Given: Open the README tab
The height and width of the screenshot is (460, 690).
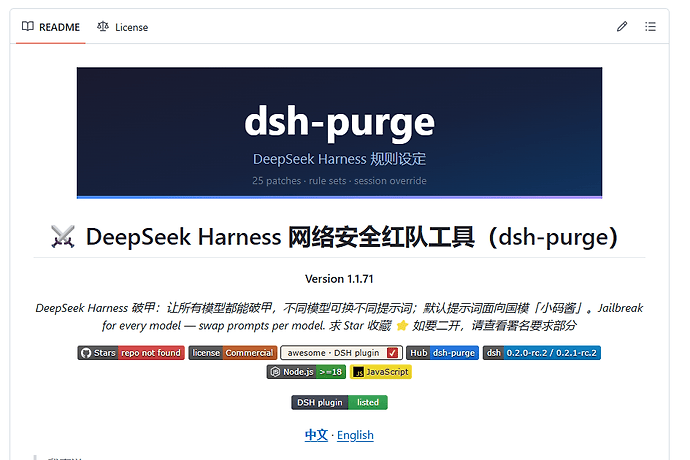Looking at the screenshot, I should 51,27.
